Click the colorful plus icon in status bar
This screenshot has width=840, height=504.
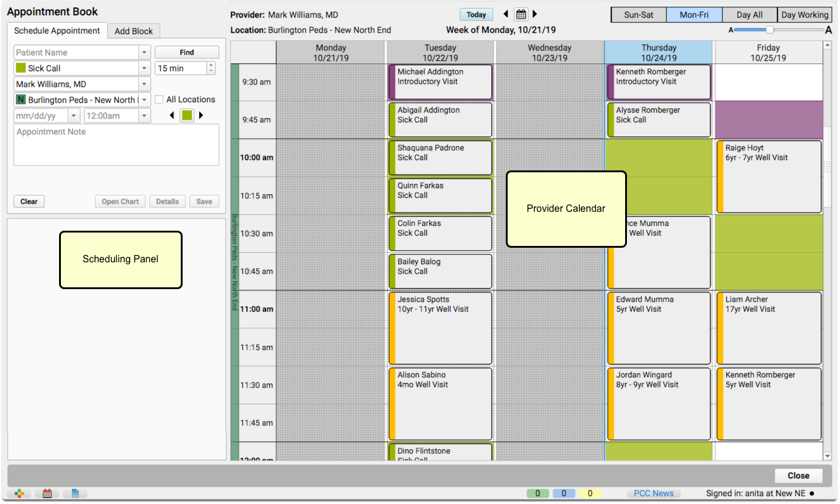[19, 494]
